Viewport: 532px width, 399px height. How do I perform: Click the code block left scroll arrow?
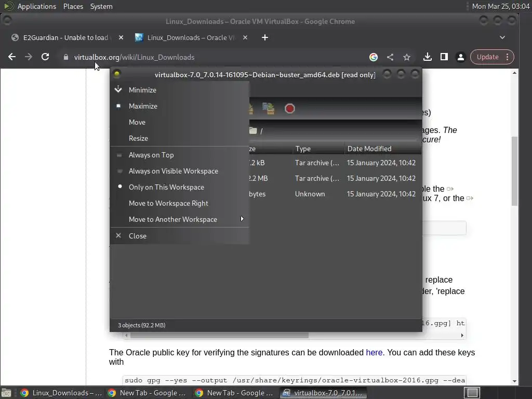[x=126, y=335]
